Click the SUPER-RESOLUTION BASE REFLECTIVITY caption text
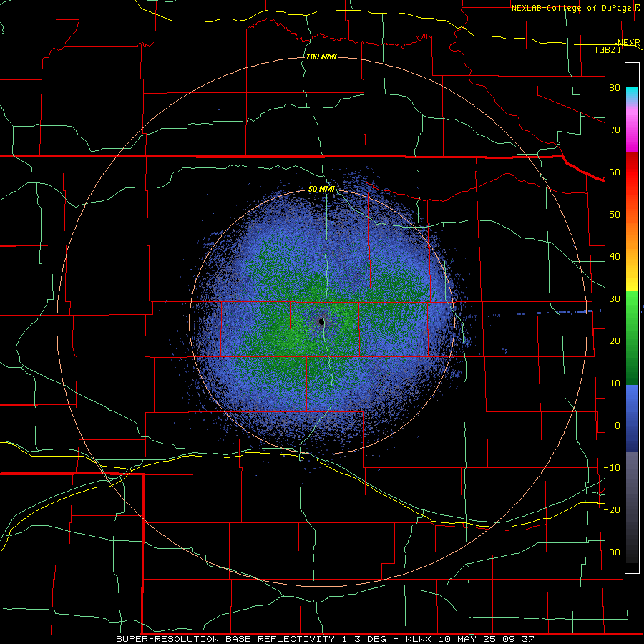This screenshot has height=644, width=644. pos(225,639)
